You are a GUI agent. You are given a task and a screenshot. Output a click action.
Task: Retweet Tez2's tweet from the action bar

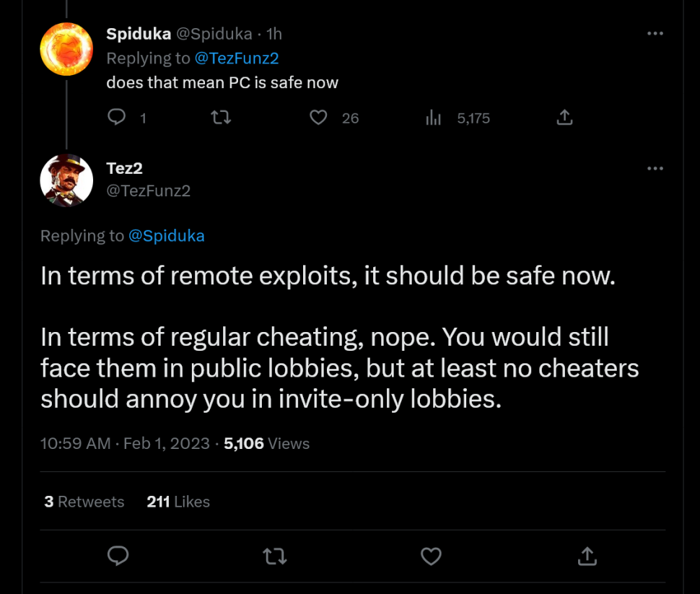pyautogui.click(x=274, y=555)
